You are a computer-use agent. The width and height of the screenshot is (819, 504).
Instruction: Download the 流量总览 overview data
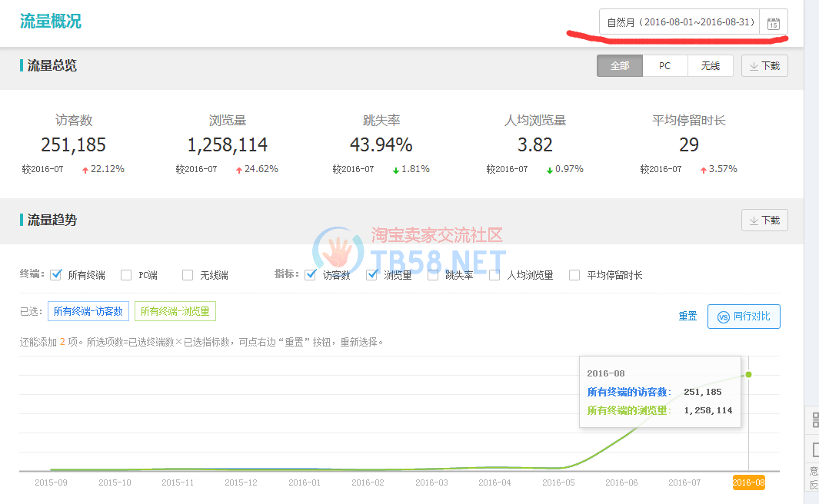coord(764,66)
